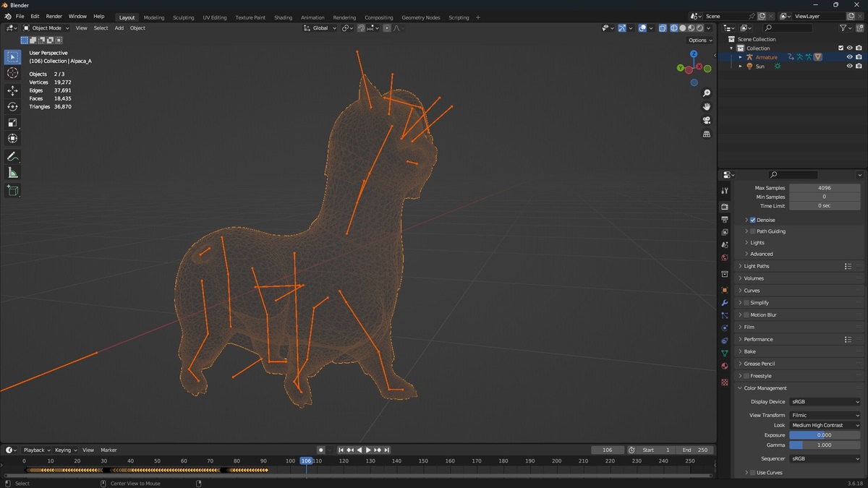868x488 pixels.
Task: Select the Rotate tool
Action: tap(12, 106)
